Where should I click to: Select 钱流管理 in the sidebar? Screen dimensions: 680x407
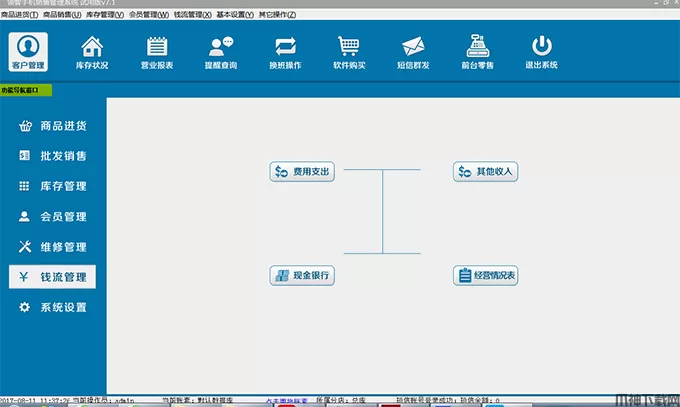click(52, 277)
